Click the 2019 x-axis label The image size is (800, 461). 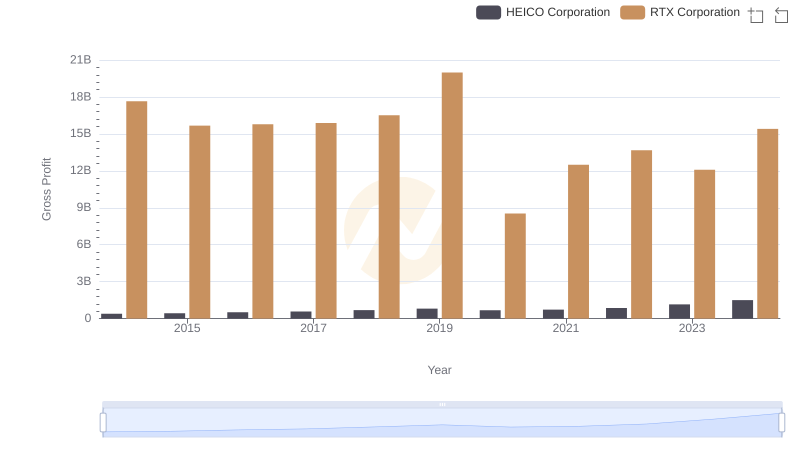439,328
